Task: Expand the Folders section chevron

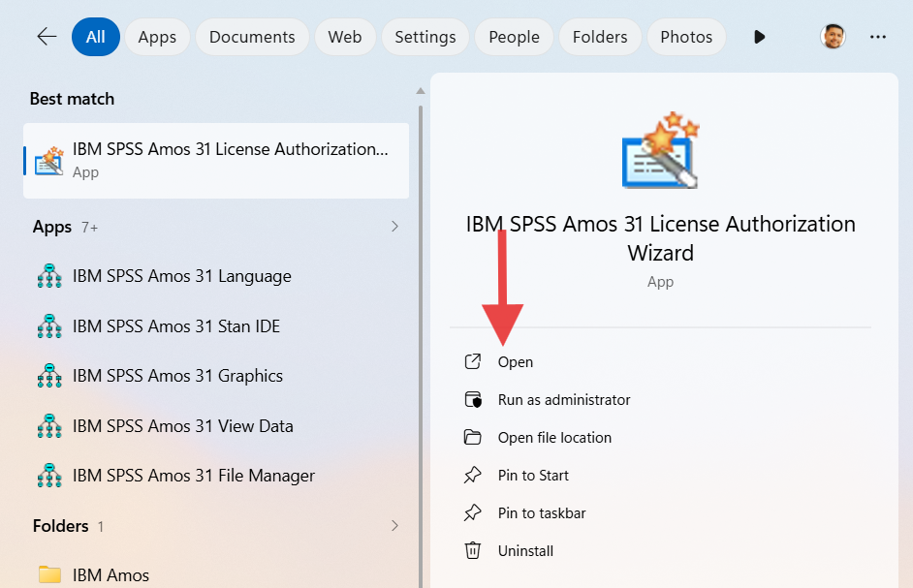Action: pyautogui.click(x=394, y=526)
